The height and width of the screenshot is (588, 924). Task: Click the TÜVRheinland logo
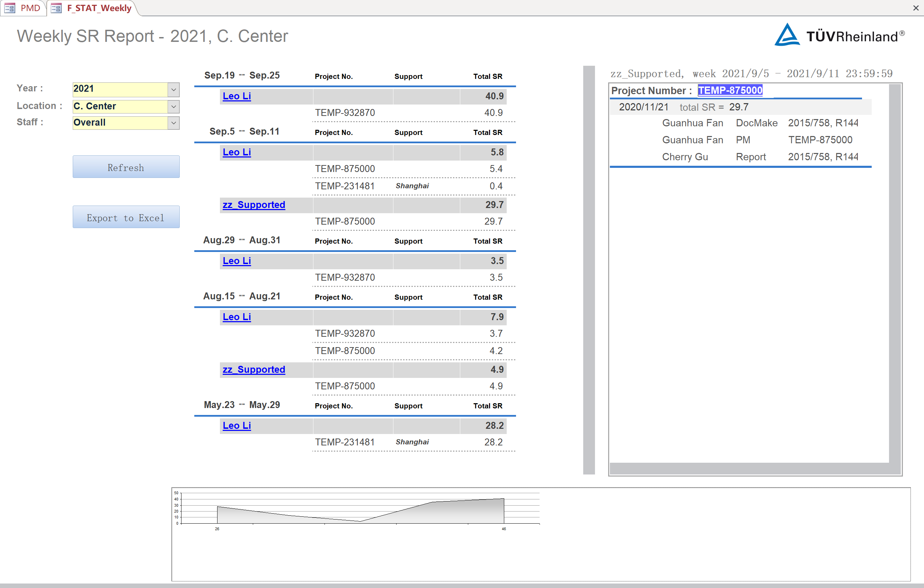(839, 35)
